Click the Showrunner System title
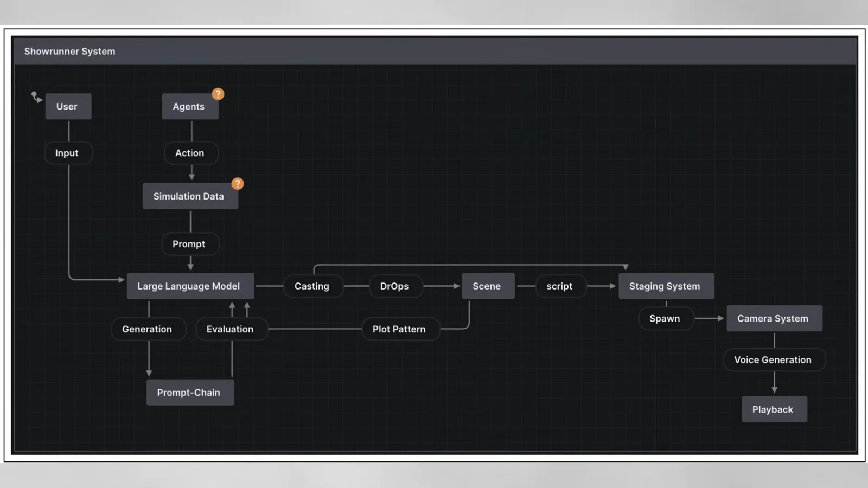The height and width of the screenshot is (488, 868). (69, 52)
